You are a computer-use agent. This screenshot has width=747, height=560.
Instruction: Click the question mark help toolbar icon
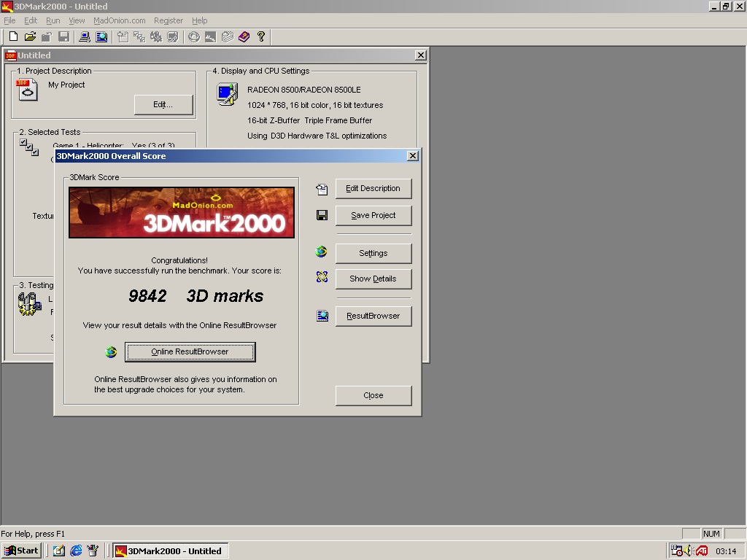point(260,36)
